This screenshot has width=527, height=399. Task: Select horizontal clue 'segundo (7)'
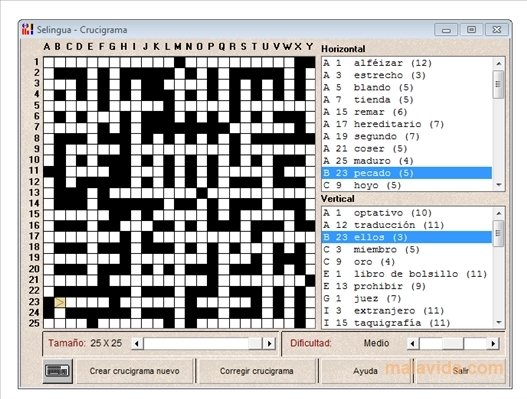pyautogui.click(x=407, y=136)
